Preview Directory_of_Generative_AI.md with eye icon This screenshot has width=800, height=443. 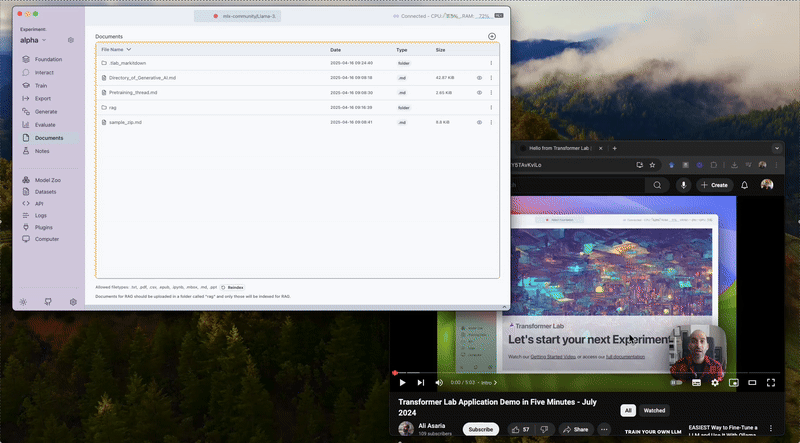(x=479, y=77)
